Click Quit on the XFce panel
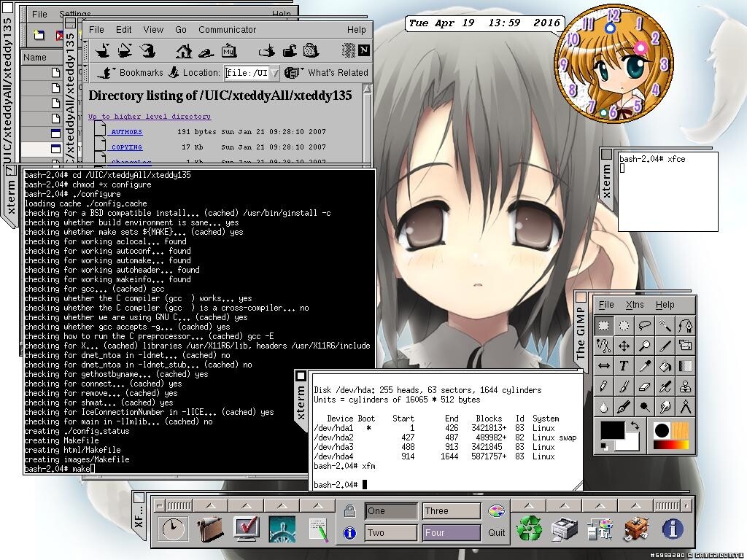The image size is (747, 560). (497, 533)
